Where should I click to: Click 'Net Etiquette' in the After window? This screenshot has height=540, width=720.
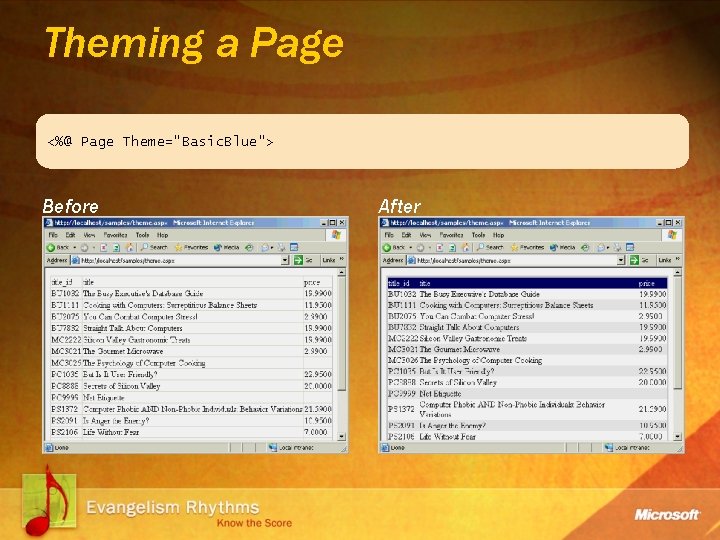click(440, 394)
